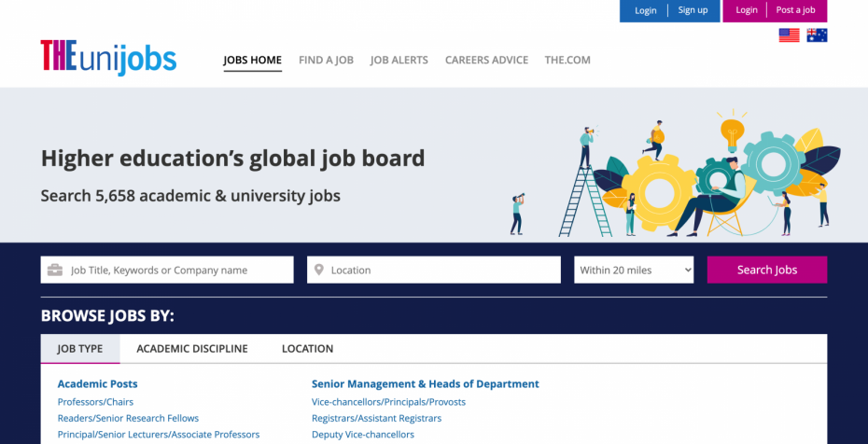Click the location pin icon
Viewport: 868px width, 444px height.
pos(319,270)
